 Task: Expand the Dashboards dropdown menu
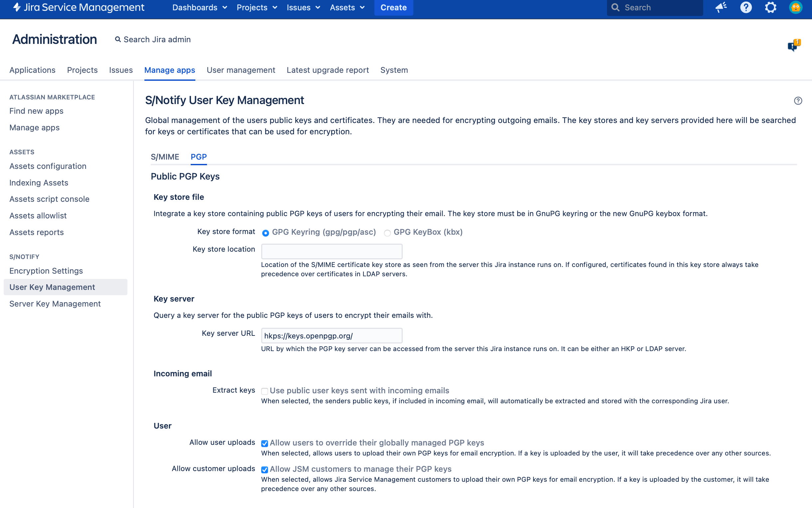[x=199, y=7]
